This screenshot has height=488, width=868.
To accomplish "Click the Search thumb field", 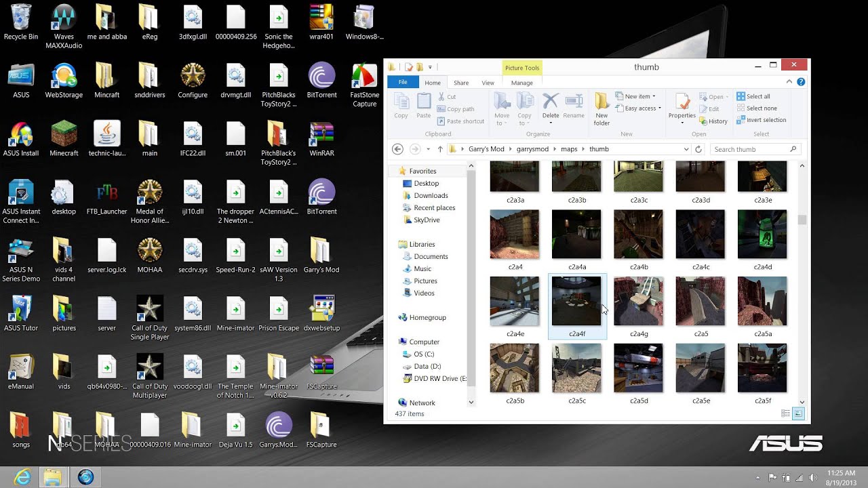I will (754, 149).
